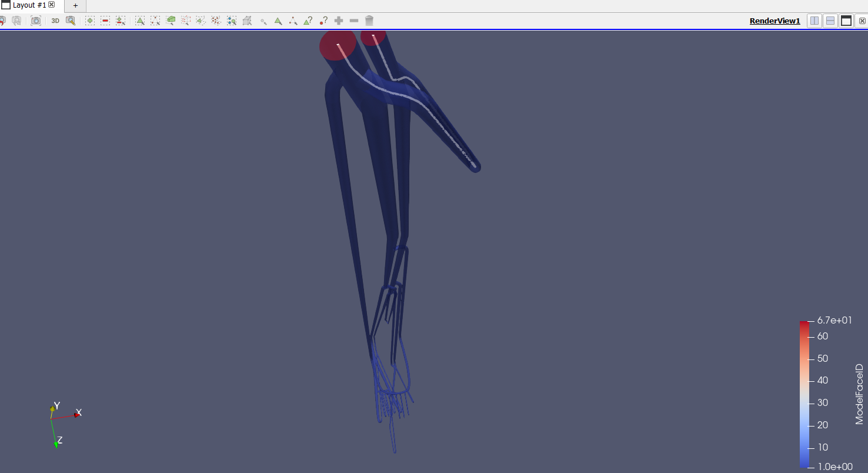Screen dimensions: 868x473
Task: Activate the Zoom to Box tool
Action: click(72, 21)
